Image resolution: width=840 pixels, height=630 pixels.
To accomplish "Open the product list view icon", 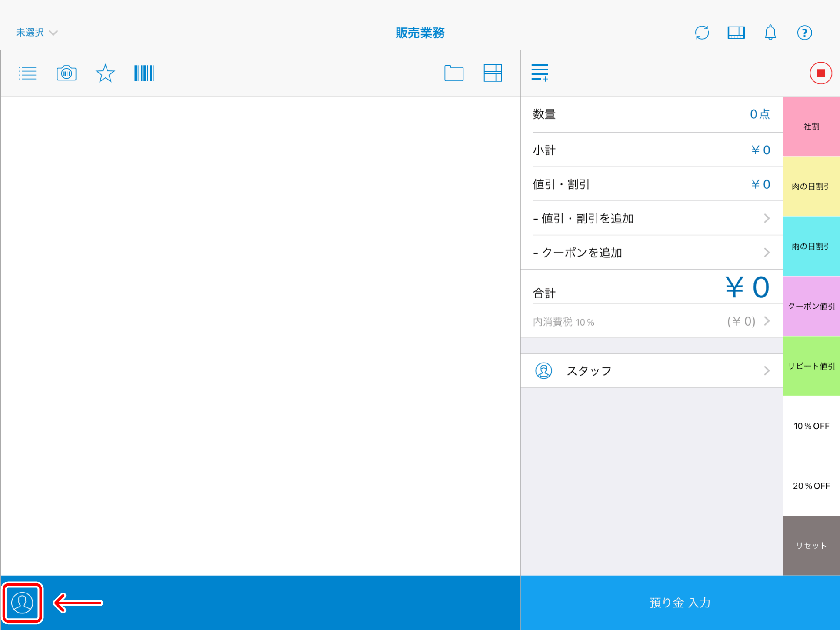I will (27, 73).
